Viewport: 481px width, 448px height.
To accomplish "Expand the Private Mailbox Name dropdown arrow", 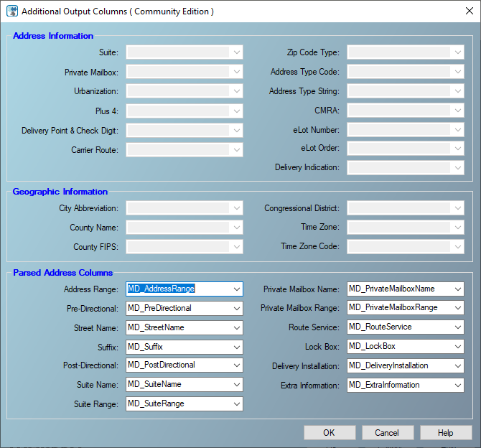I will (458, 289).
